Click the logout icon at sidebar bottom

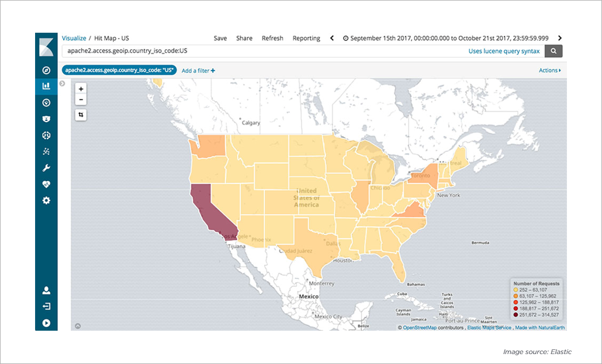46,306
